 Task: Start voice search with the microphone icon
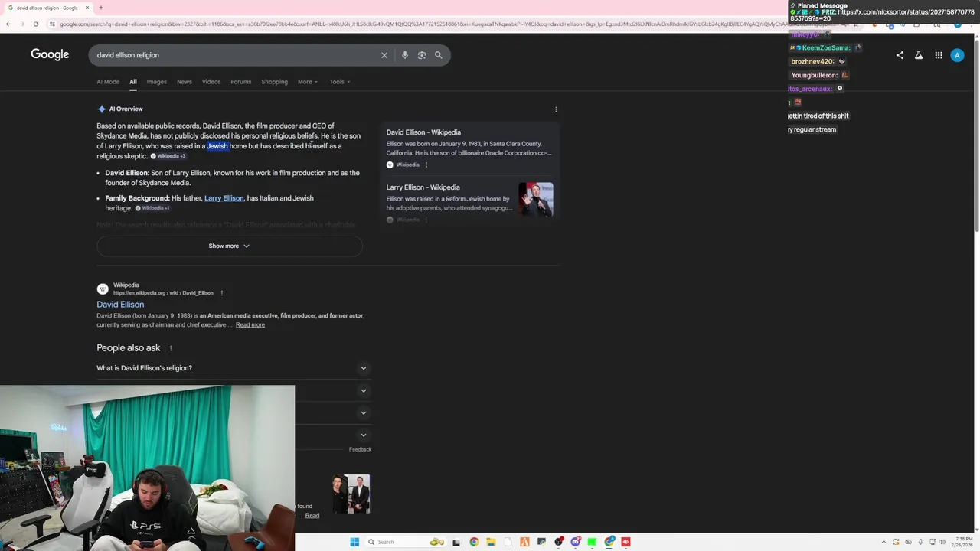click(x=405, y=55)
